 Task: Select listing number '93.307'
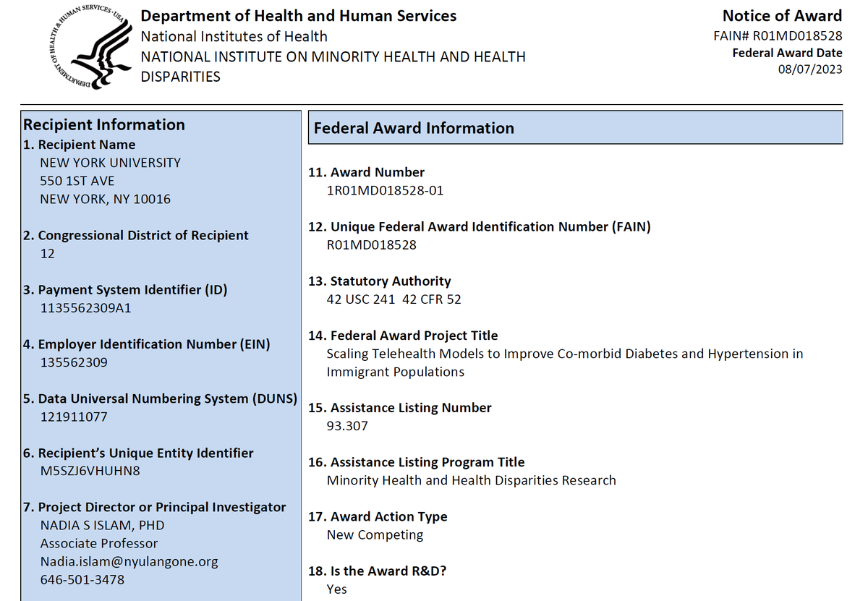click(x=348, y=426)
